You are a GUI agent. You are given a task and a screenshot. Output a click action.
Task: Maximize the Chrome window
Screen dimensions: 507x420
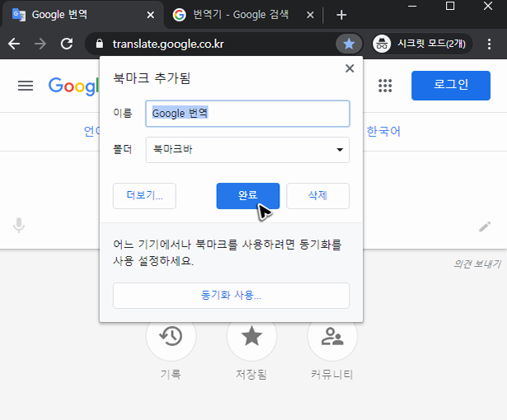coord(450,6)
